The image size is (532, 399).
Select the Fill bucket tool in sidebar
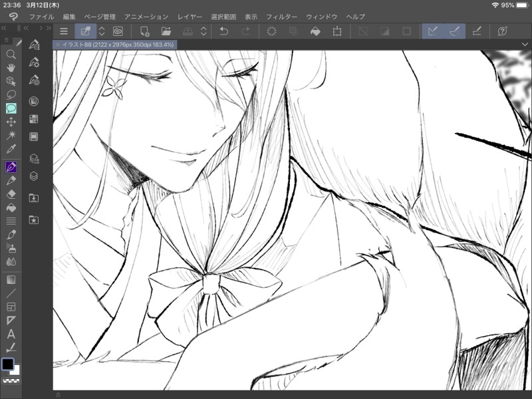coord(11,207)
